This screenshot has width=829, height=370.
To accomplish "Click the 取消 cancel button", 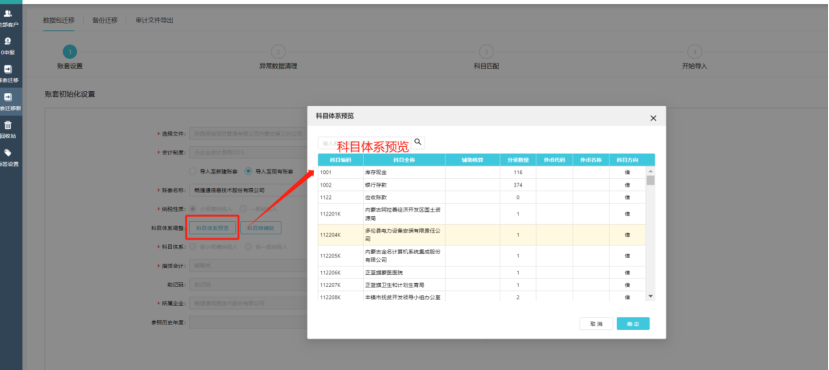I will pos(596,323).
